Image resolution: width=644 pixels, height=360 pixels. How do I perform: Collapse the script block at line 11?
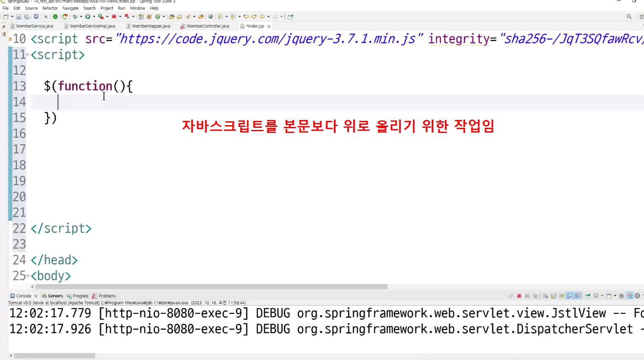tap(28, 55)
